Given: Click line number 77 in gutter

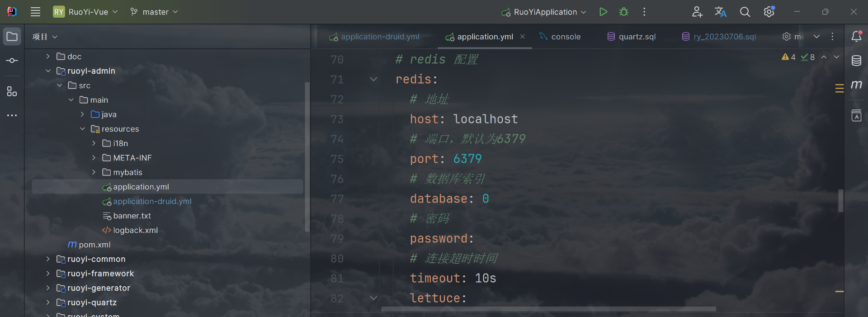Looking at the screenshot, I should click(x=337, y=199).
